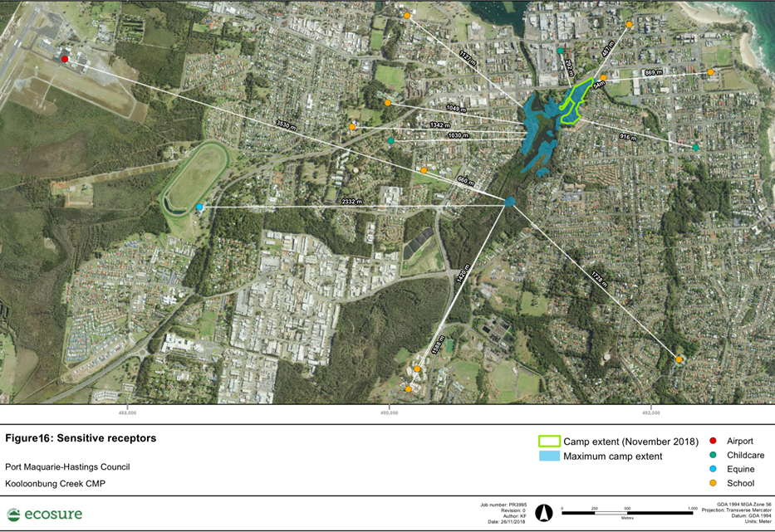
Task: Click the school marker ending the 1728 m line
Action: point(679,359)
